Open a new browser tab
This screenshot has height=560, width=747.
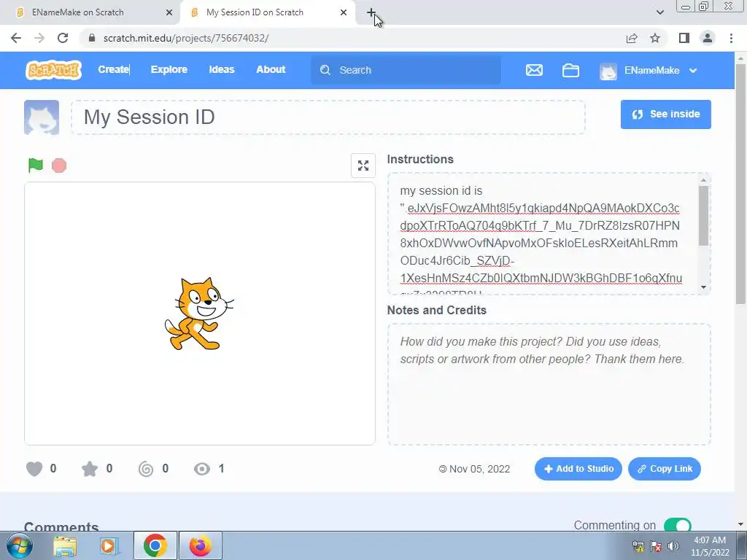click(x=371, y=12)
